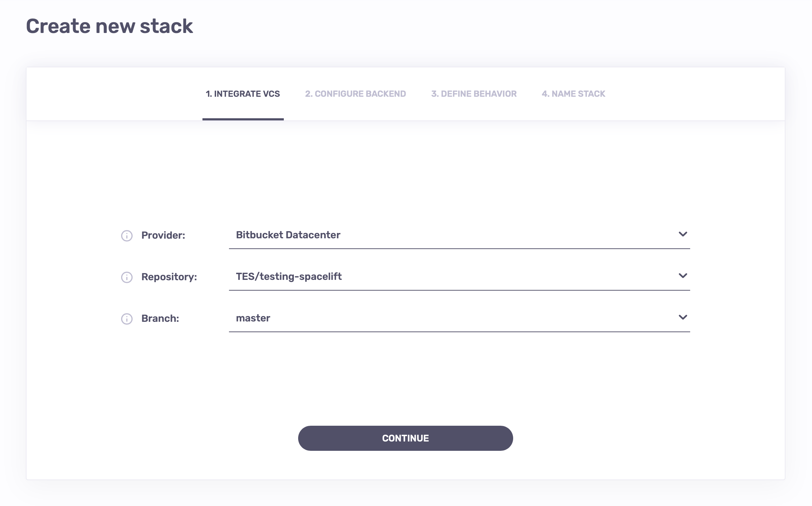Screen dimensions: 812x506
Task: Click the Provider label text
Action: coord(163,235)
